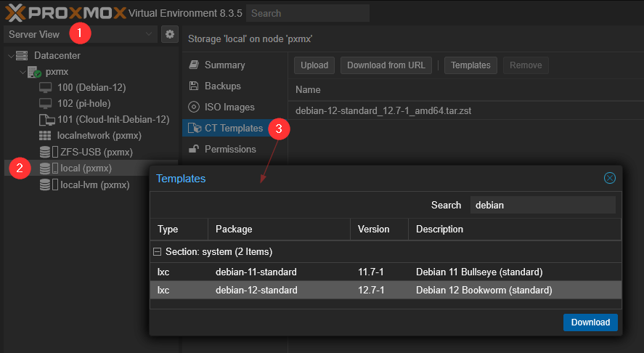Click the pxmx node icon
The width and height of the screenshot is (644, 353).
click(33, 73)
